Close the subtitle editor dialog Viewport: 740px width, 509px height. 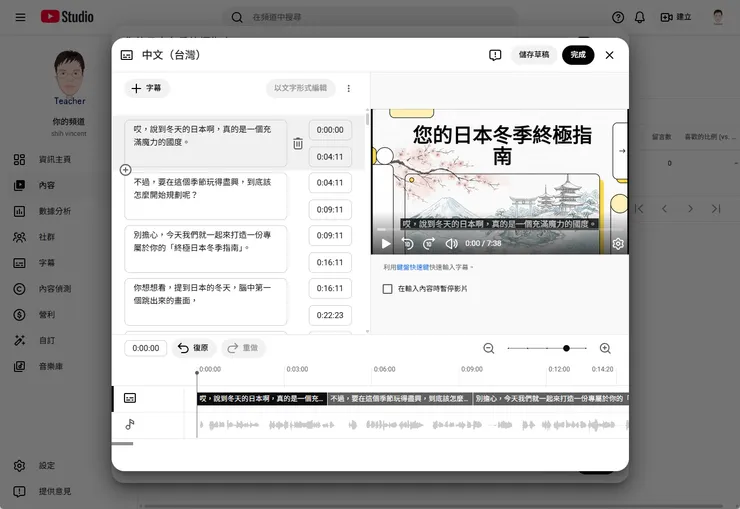pos(609,55)
